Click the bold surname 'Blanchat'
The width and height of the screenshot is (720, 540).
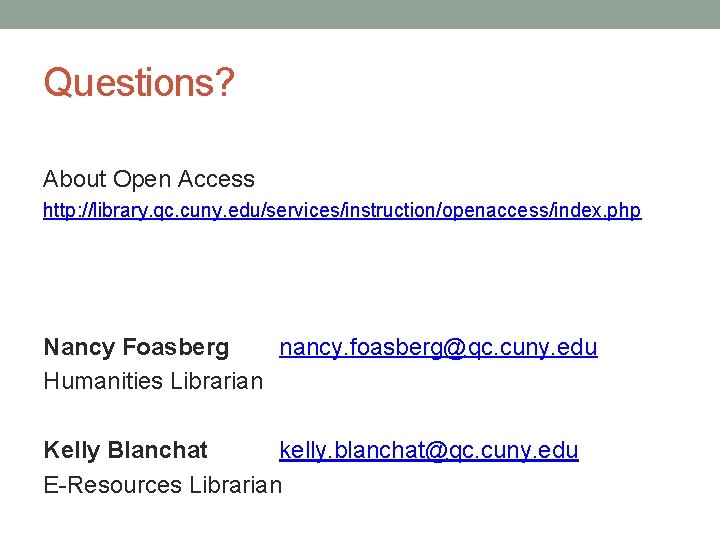point(157,451)
